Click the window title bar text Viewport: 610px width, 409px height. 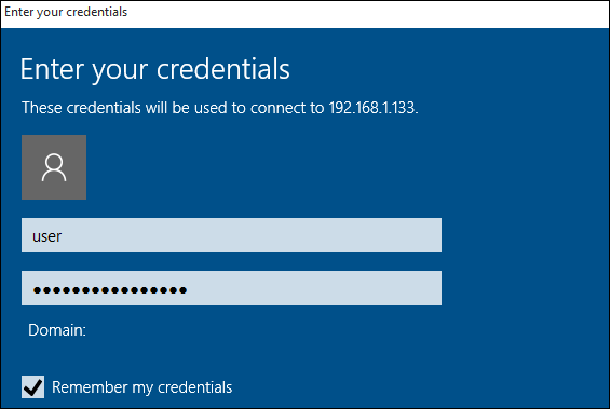coord(65,13)
